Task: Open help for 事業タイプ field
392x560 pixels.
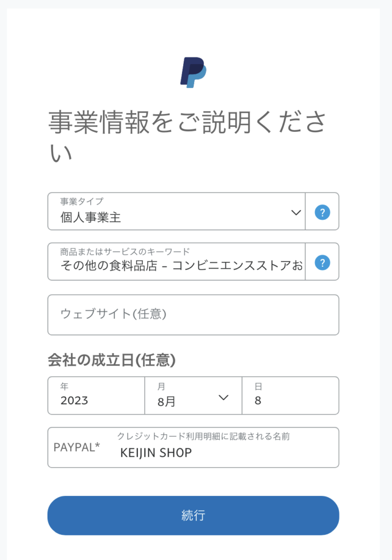Action: pyautogui.click(x=322, y=212)
